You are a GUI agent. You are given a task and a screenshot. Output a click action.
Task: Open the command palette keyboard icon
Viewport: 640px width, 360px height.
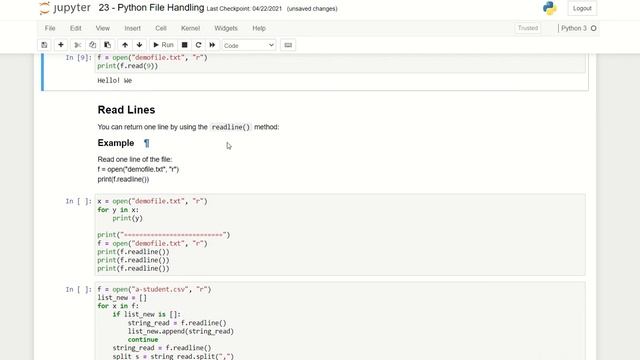click(288, 45)
